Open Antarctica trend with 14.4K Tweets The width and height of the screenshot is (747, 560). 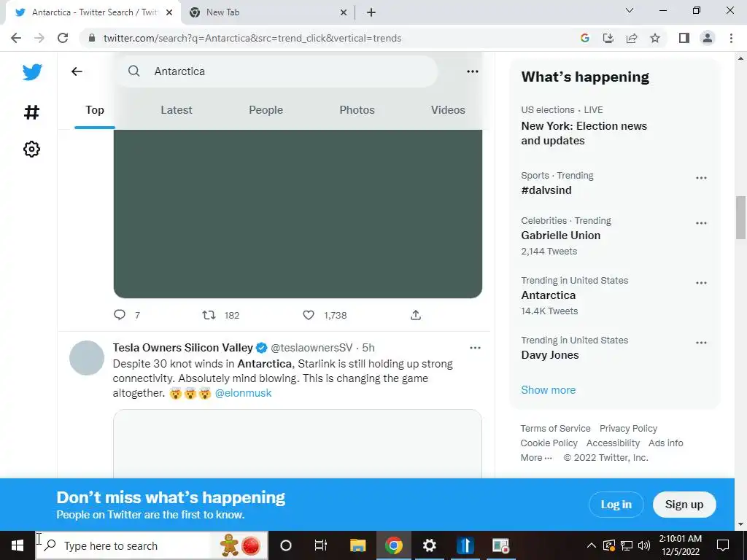coord(549,295)
